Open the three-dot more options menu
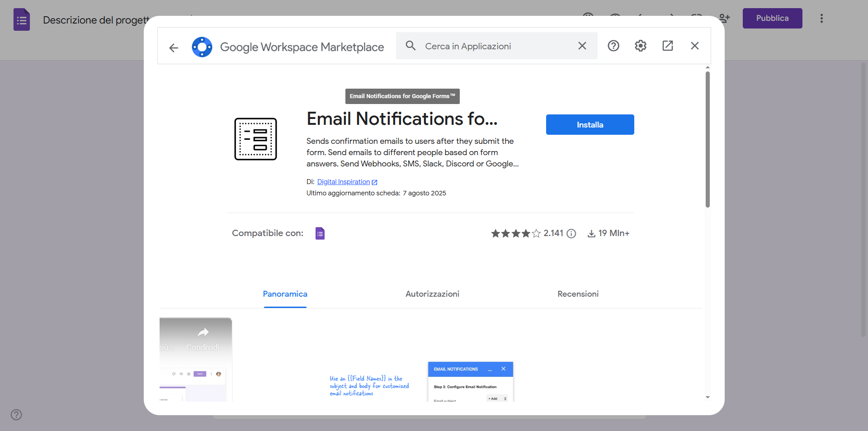Image resolution: width=868 pixels, height=431 pixels. point(821,19)
